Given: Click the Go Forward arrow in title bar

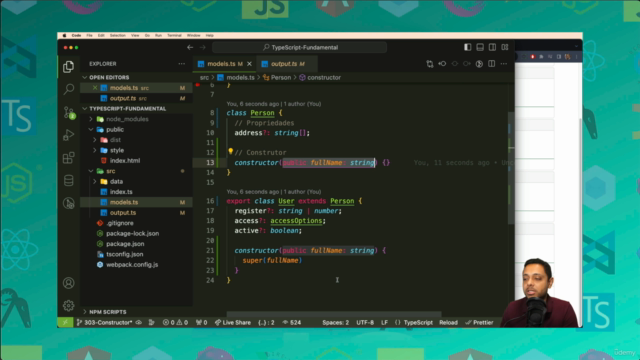Looking at the screenshot, I should (x=202, y=47).
